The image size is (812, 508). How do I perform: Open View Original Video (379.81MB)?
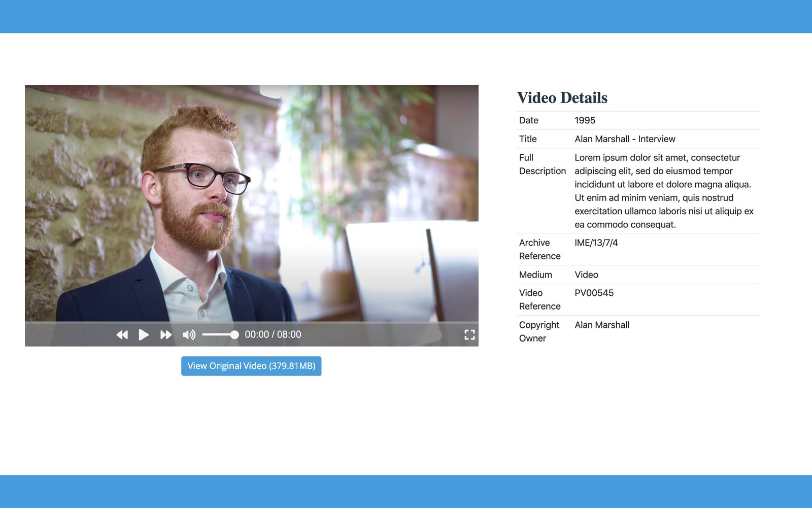coord(251,366)
